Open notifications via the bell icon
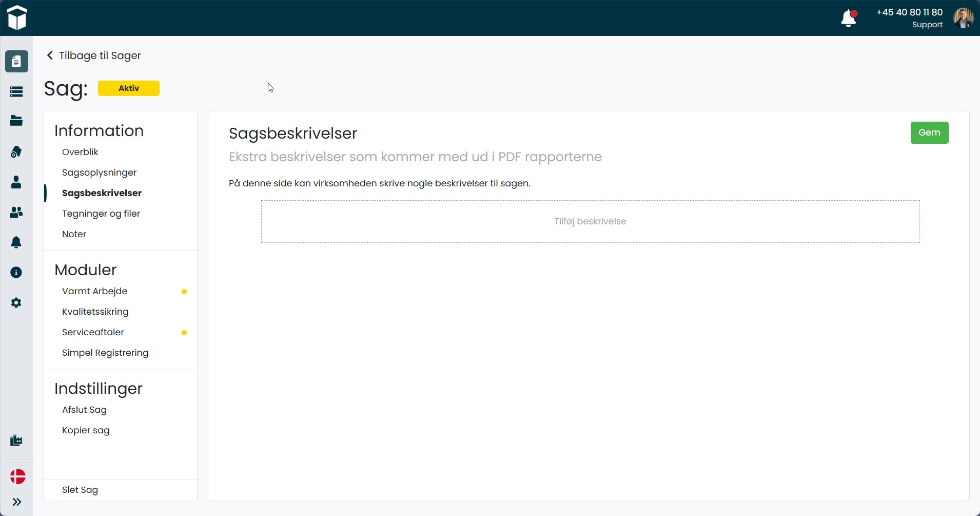The image size is (980, 516). tap(16, 242)
